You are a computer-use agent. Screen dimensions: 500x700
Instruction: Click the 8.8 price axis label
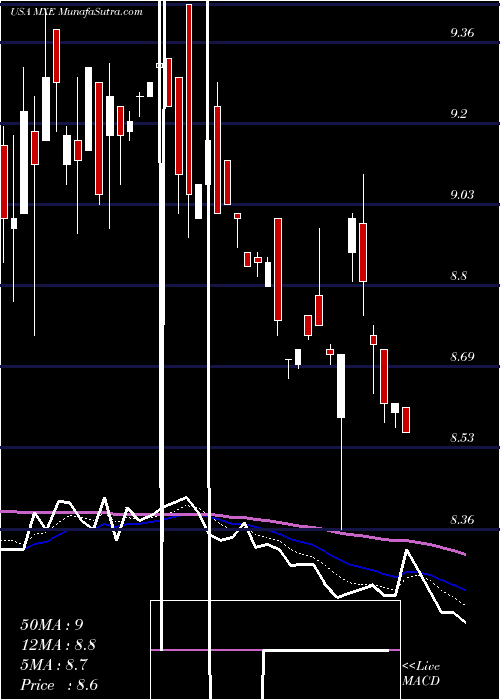pyautogui.click(x=458, y=275)
